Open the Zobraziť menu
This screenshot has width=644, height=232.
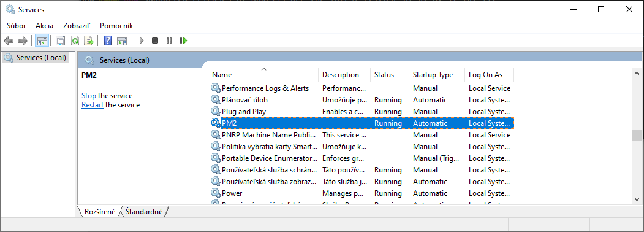click(77, 26)
